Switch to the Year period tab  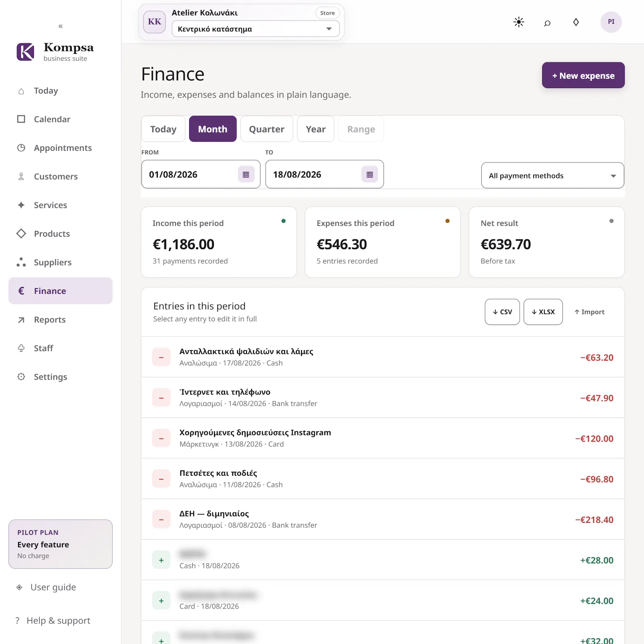point(316,129)
